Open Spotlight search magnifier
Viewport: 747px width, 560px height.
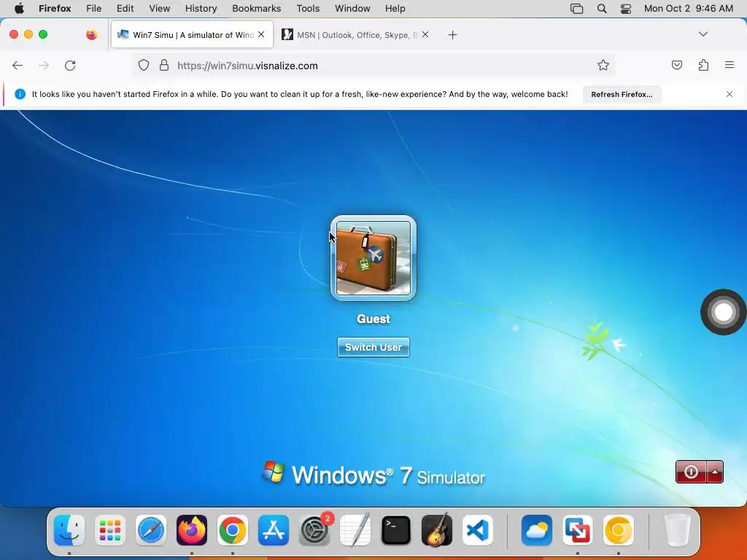coord(602,9)
